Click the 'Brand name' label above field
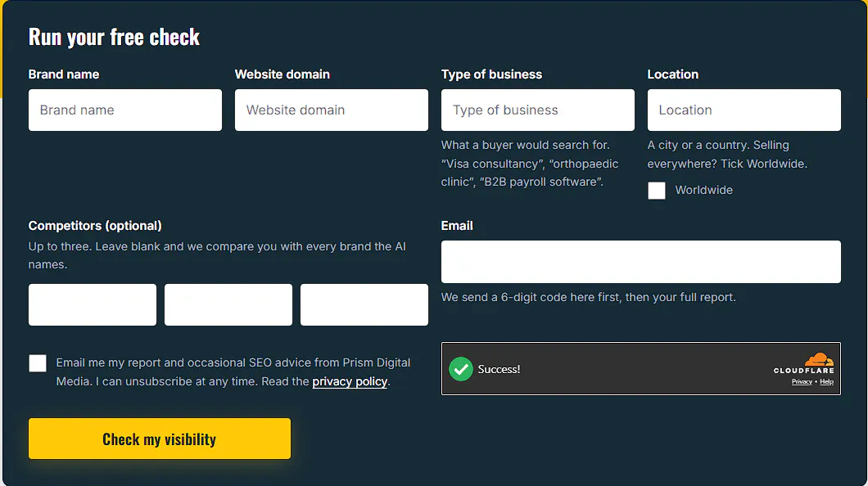The width and height of the screenshot is (868, 486). (x=64, y=74)
